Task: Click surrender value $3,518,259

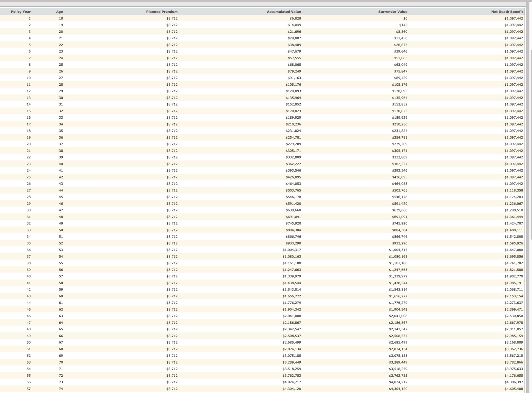Action: [x=398, y=369]
